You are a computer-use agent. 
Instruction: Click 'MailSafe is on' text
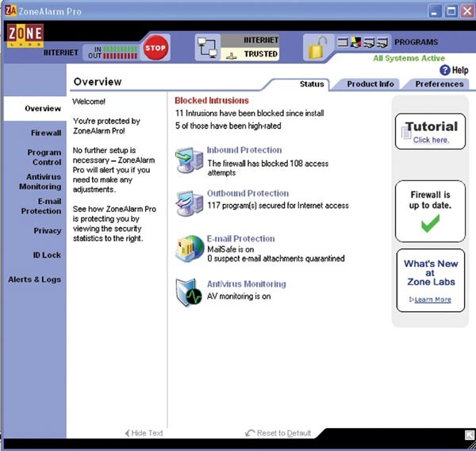point(230,249)
